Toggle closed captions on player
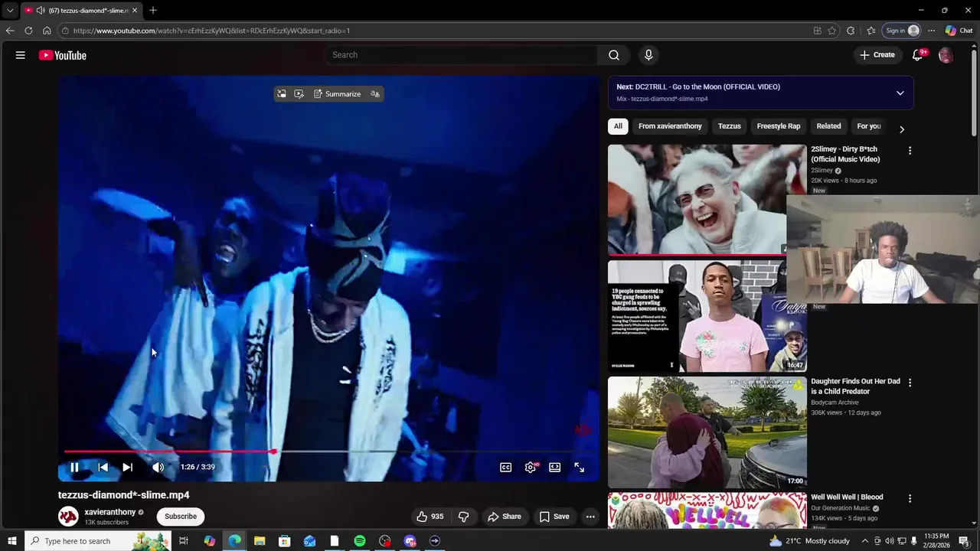980x551 pixels. [x=505, y=467]
